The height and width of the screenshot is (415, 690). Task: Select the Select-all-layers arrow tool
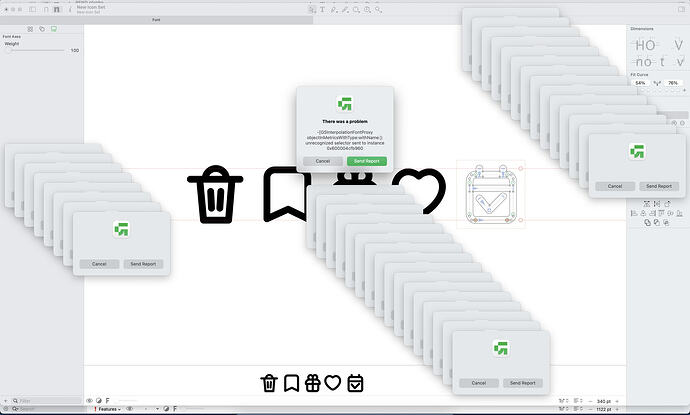coord(312,9)
